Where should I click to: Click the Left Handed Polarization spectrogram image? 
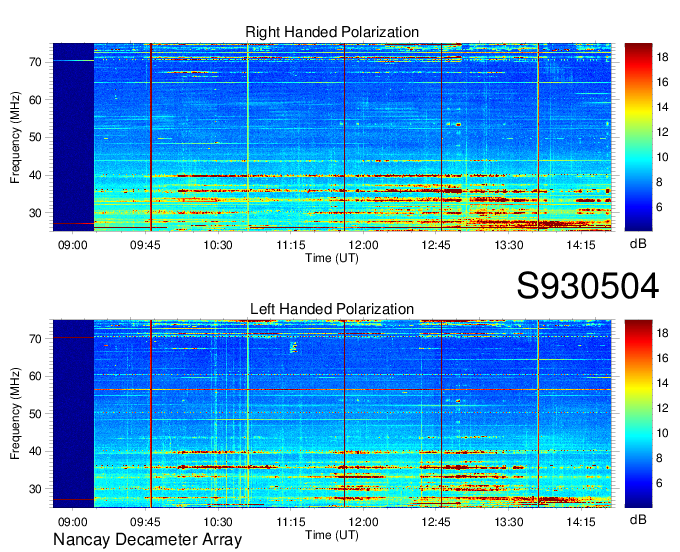[332, 414]
